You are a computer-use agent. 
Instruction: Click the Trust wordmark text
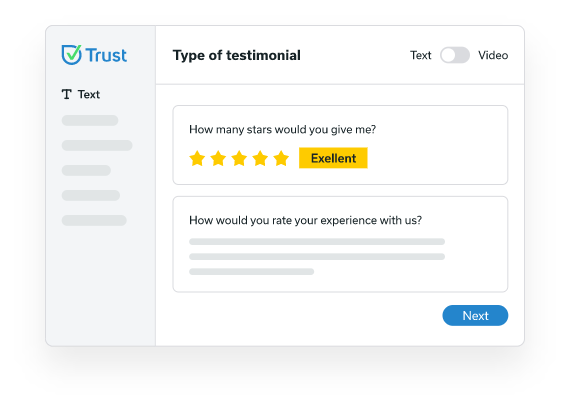click(x=106, y=55)
